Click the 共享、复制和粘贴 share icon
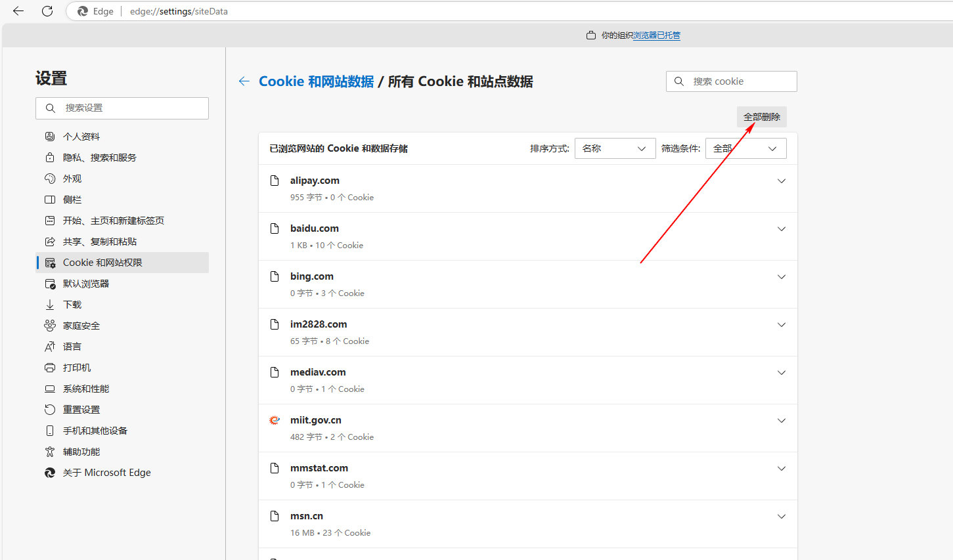This screenshot has height=560, width=953. coord(50,242)
